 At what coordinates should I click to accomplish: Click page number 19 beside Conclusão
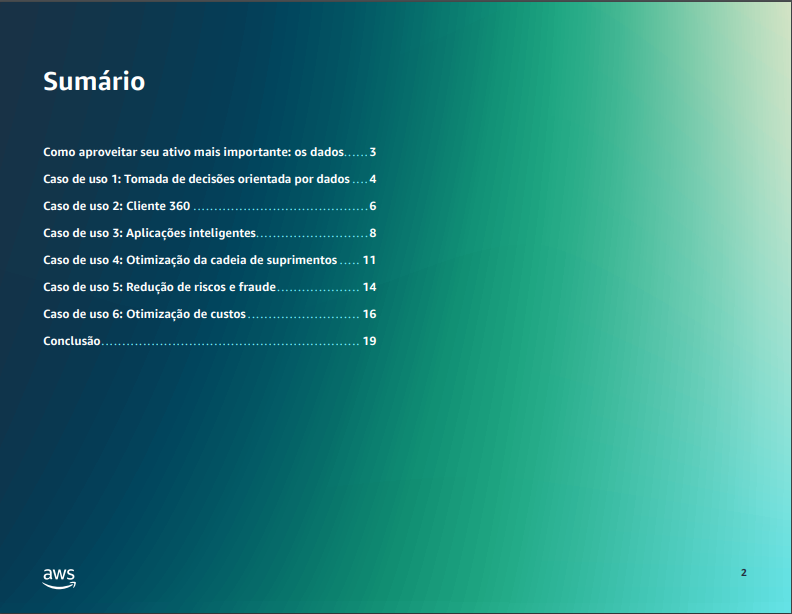(369, 341)
